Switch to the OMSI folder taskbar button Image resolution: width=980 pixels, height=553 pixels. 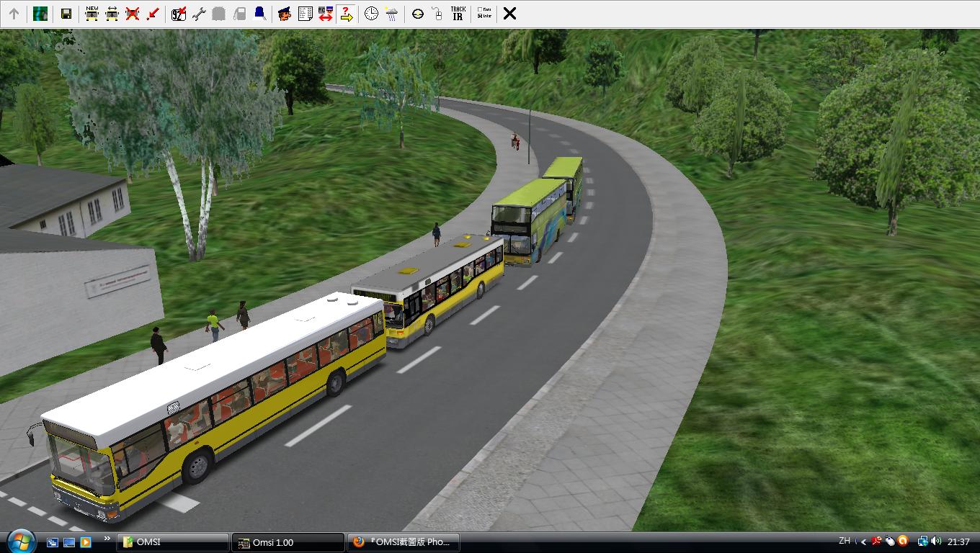pos(173,542)
